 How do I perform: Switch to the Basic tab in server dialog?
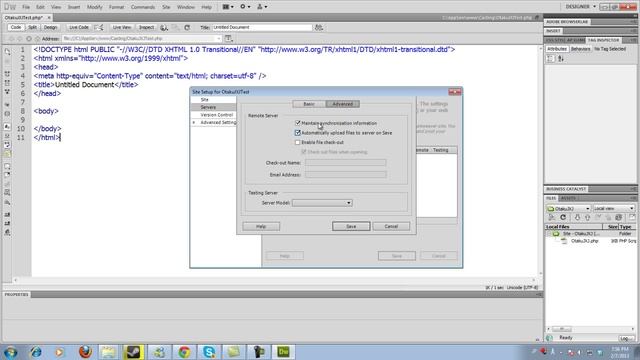(309, 104)
